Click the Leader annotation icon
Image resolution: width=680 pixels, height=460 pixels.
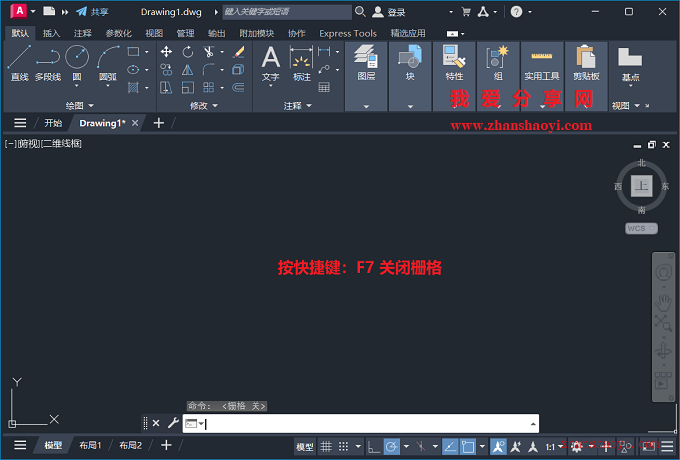[324, 69]
